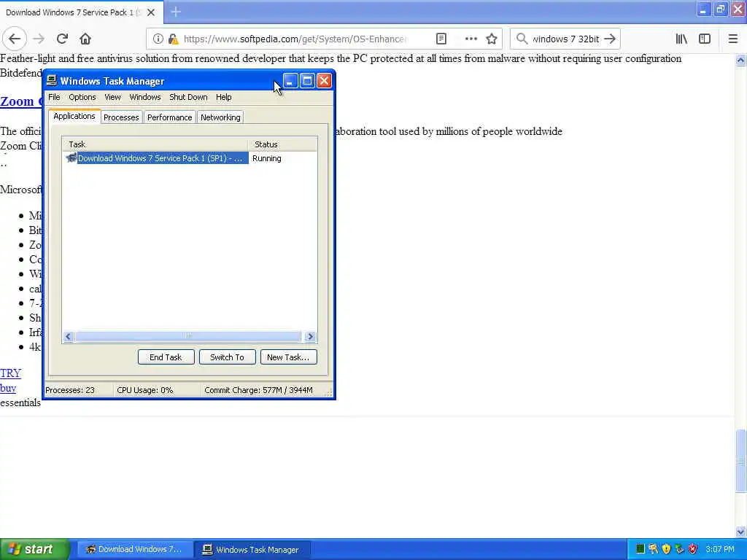747x560 pixels.
Task: Open the Shut Down menu in Task Manager
Action: tap(189, 97)
